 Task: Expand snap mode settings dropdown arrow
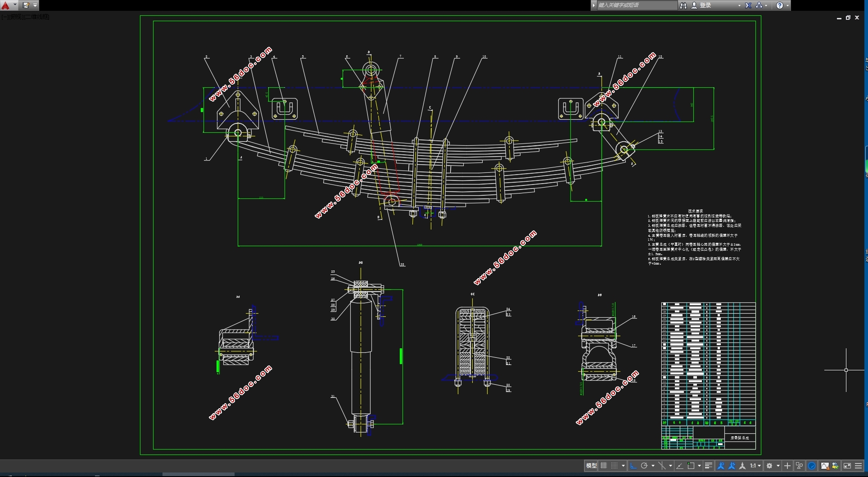[623, 466]
